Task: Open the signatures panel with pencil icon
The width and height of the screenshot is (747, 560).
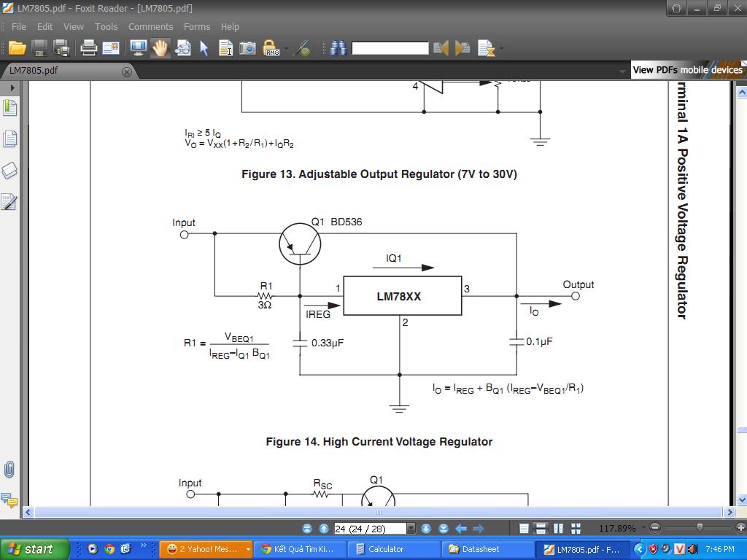Action: [9, 202]
